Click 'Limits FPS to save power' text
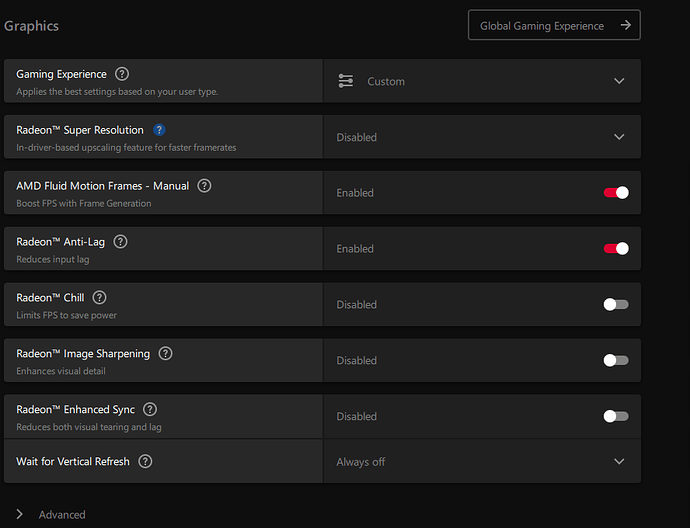This screenshot has width=690, height=528. [66, 315]
